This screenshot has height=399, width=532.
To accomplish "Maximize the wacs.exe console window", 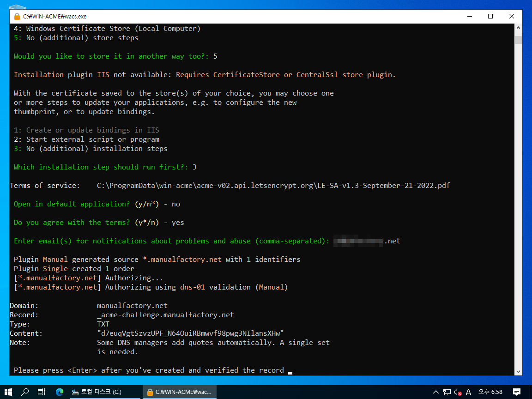I will coord(490,16).
